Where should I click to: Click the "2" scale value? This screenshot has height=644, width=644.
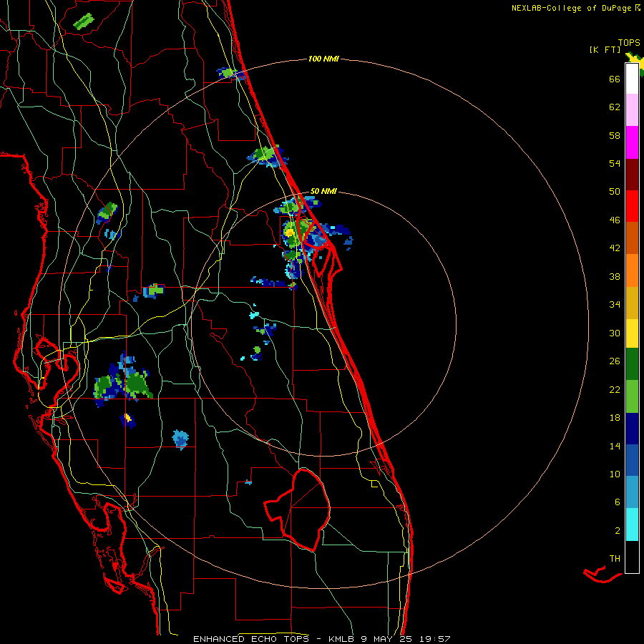coord(617,531)
